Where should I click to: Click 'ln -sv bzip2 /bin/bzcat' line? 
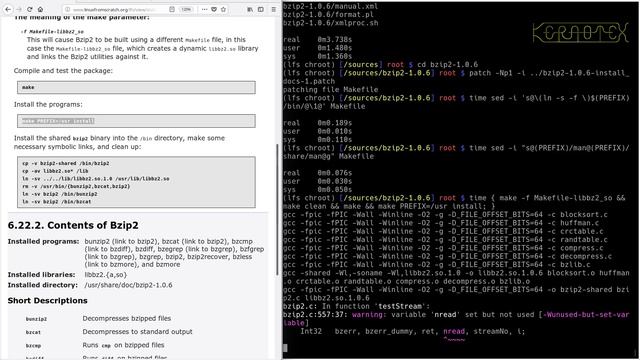57,202
